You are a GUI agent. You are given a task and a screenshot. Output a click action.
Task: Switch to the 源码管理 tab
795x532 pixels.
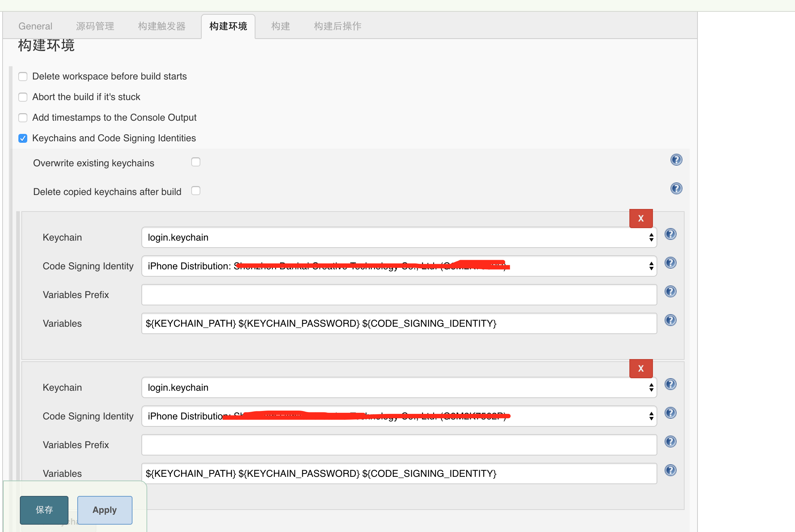[x=95, y=26]
